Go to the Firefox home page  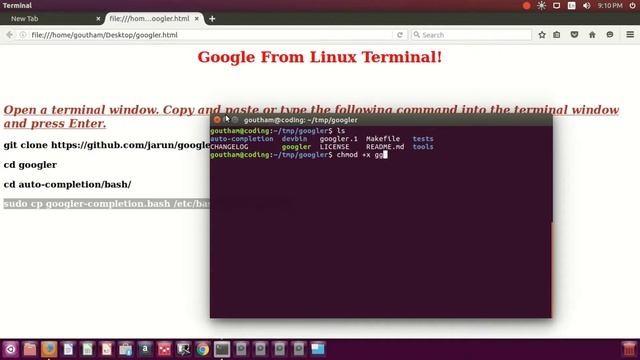coord(592,35)
